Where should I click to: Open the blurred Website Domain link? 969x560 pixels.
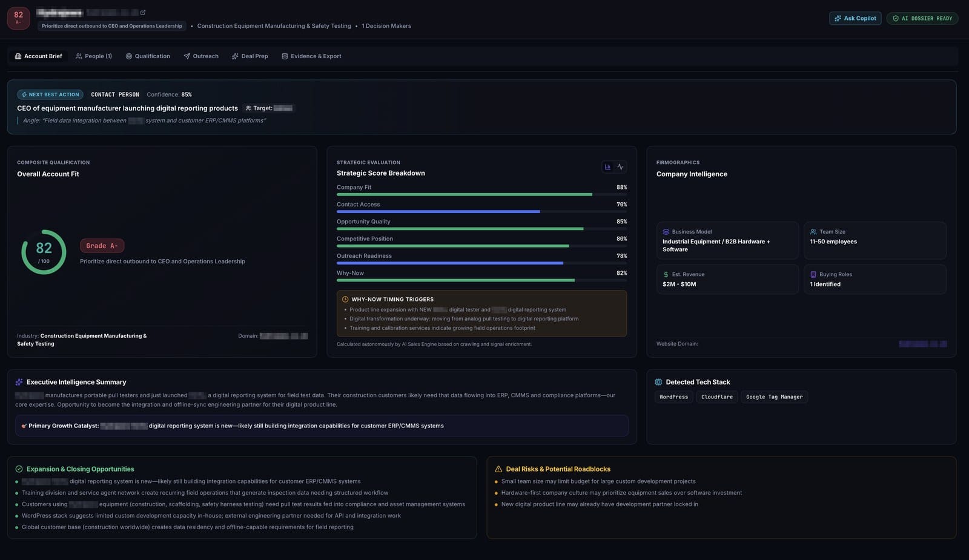pyautogui.click(x=922, y=344)
